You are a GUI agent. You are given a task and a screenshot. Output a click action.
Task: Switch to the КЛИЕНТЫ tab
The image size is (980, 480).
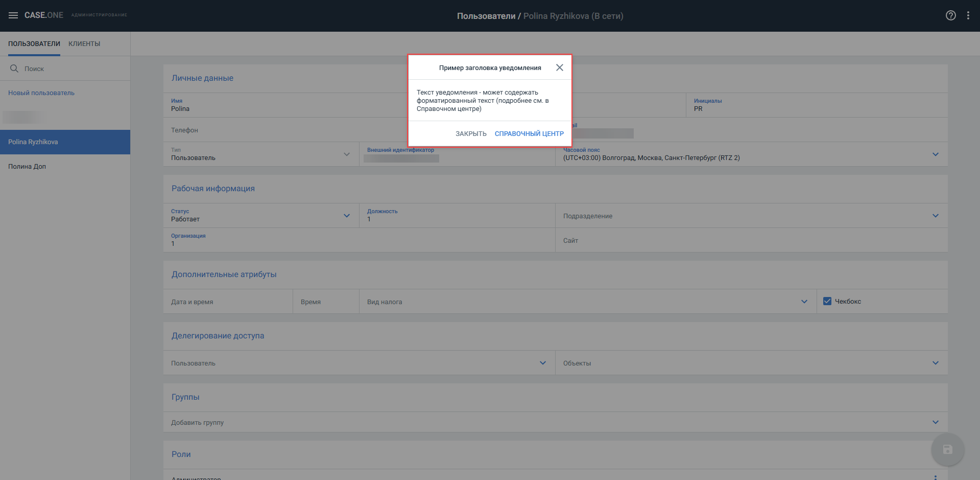pos(84,44)
